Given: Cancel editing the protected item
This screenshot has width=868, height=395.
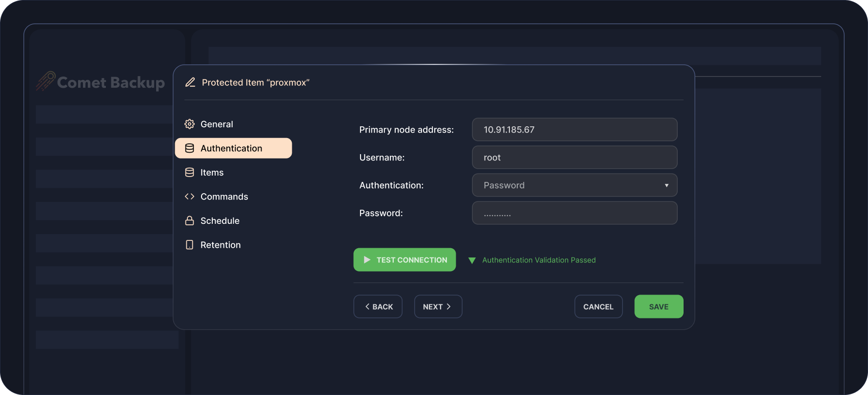Looking at the screenshot, I should pyautogui.click(x=598, y=307).
